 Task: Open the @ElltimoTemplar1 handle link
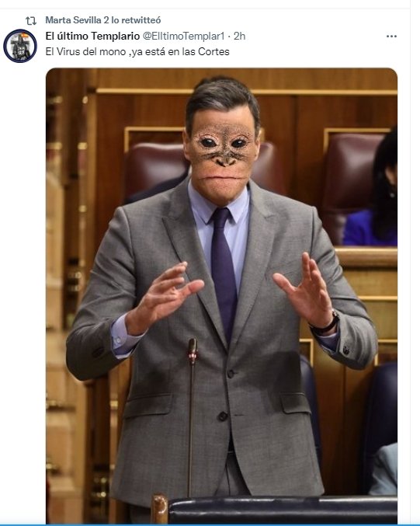pos(184,36)
